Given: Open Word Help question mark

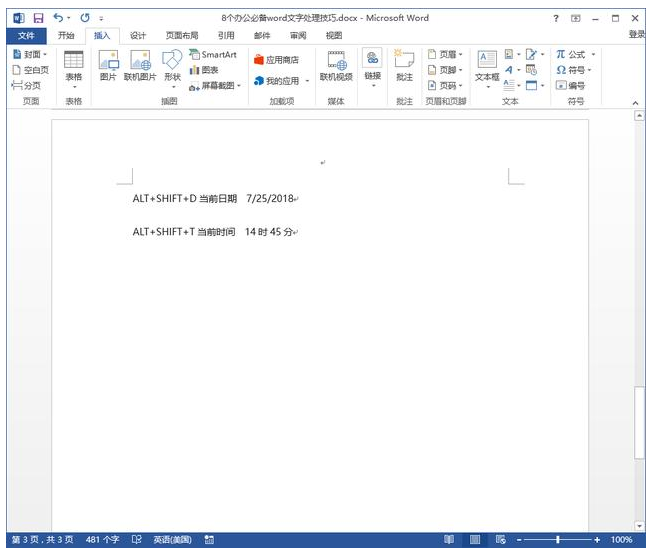Looking at the screenshot, I should [556, 18].
